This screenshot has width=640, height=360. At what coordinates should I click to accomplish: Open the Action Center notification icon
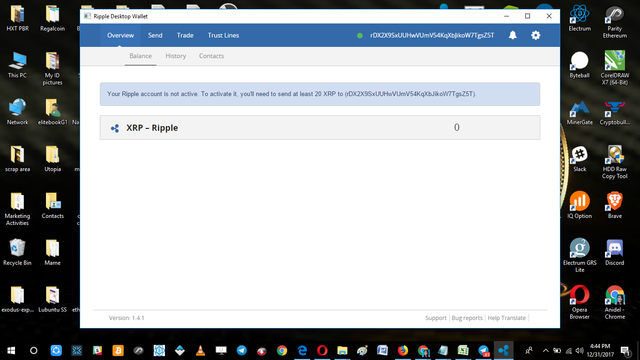[625, 351]
